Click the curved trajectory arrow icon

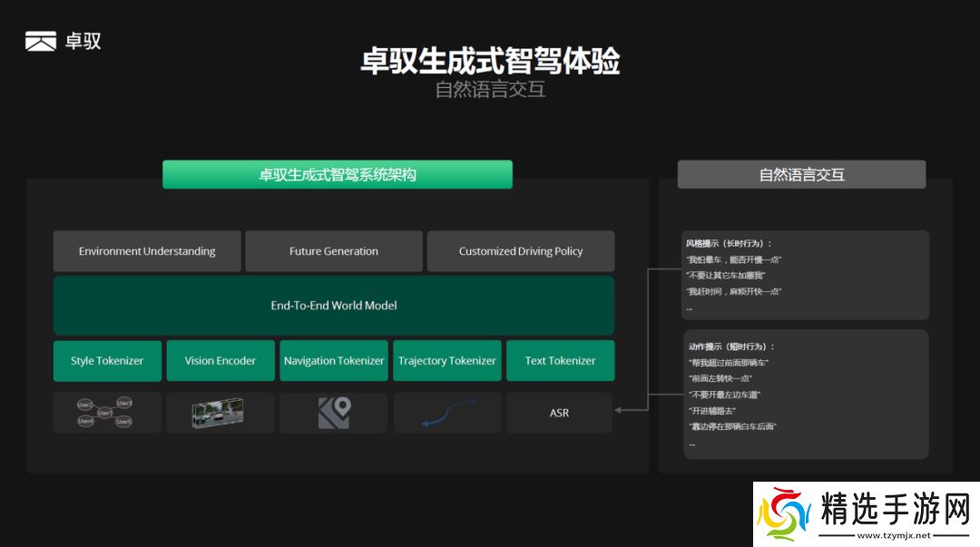446,413
